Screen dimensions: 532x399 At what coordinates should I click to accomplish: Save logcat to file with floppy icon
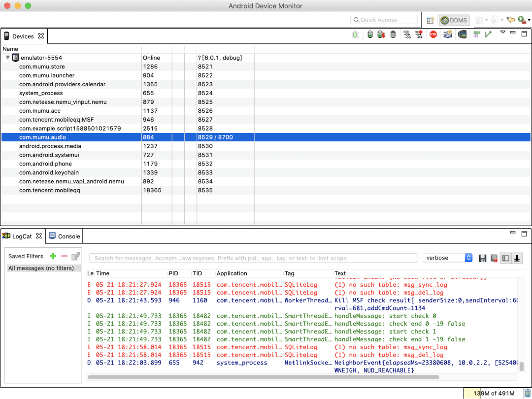[482, 258]
